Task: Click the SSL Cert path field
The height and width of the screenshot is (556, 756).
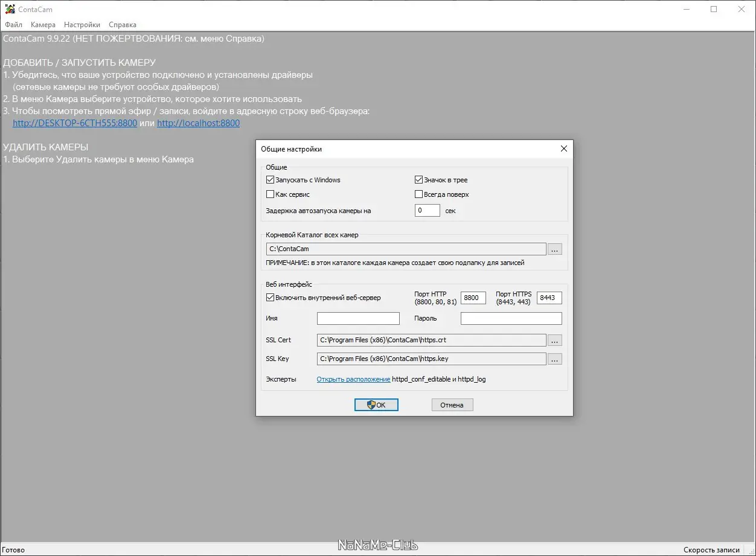Action: (x=432, y=340)
